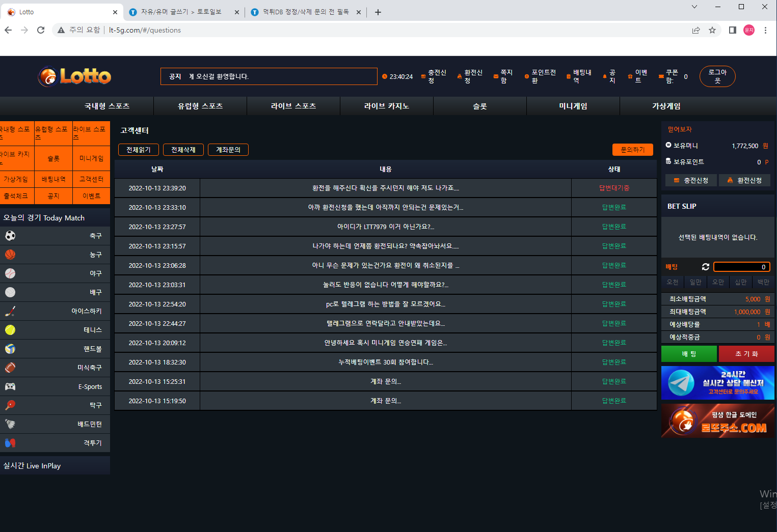Open the E-Sports gamepad icon

coord(10,386)
